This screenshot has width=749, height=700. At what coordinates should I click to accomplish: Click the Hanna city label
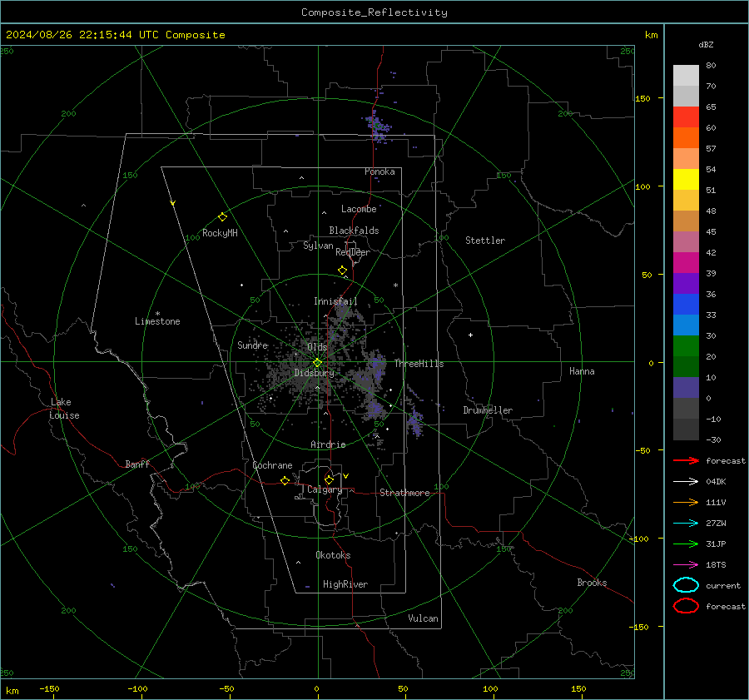582,371
